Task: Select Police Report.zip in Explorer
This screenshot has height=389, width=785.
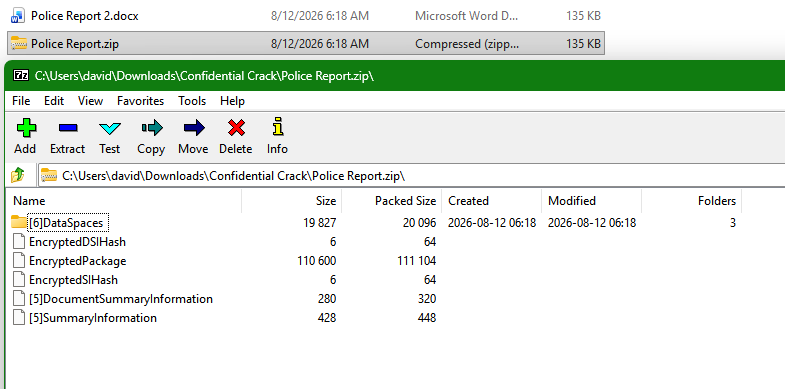Action: (x=75, y=44)
